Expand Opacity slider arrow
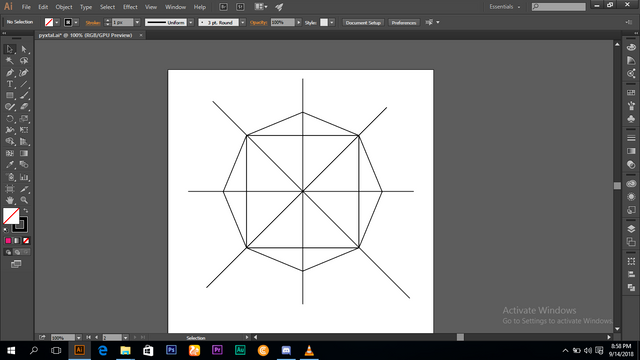The width and height of the screenshot is (640, 360). pos(299,22)
